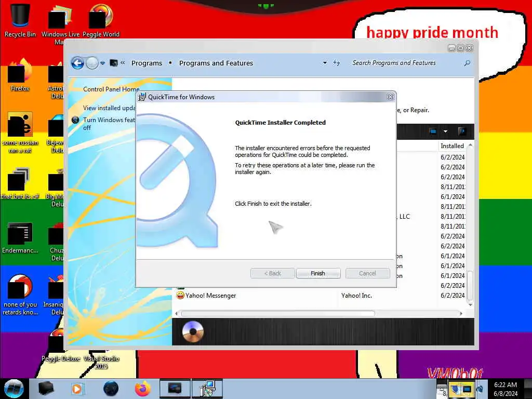Launch Windows Media Player from taskbar
Image resolution: width=532 pixels, height=399 pixels.
pyautogui.click(x=77, y=389)
